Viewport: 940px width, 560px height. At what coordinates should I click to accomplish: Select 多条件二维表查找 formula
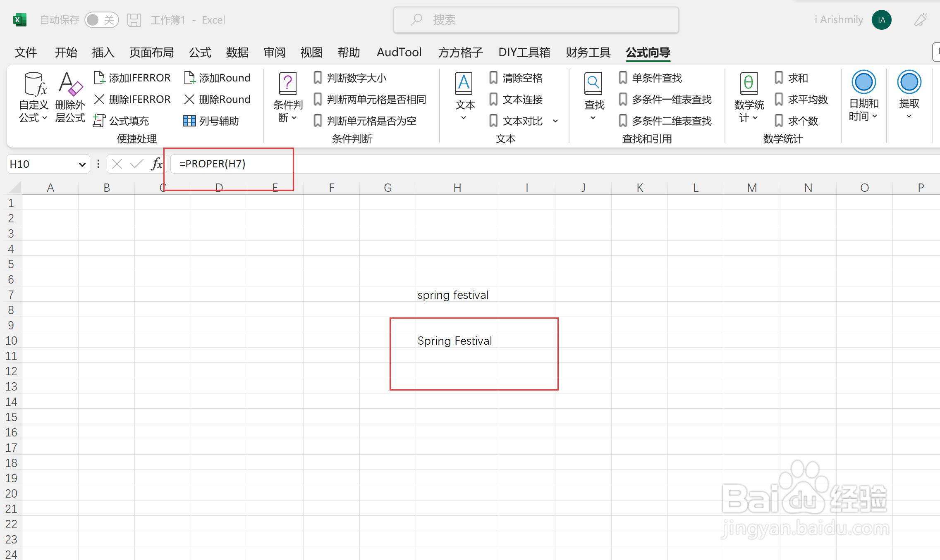tap(665, 121)
